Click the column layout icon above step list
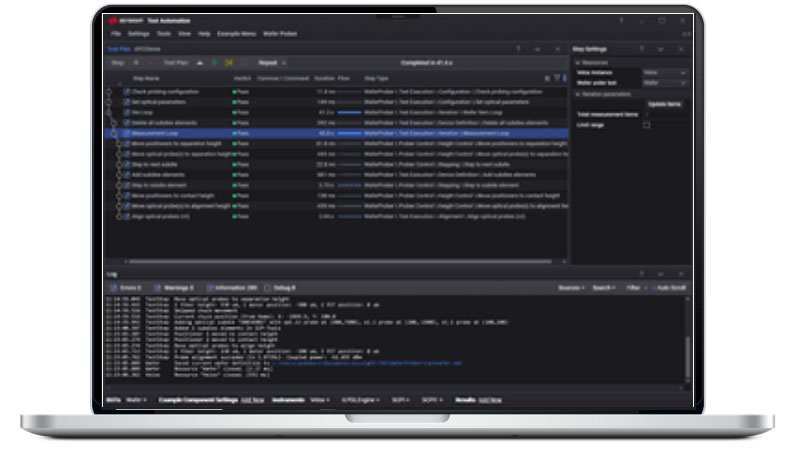 [x=547, y=78]
